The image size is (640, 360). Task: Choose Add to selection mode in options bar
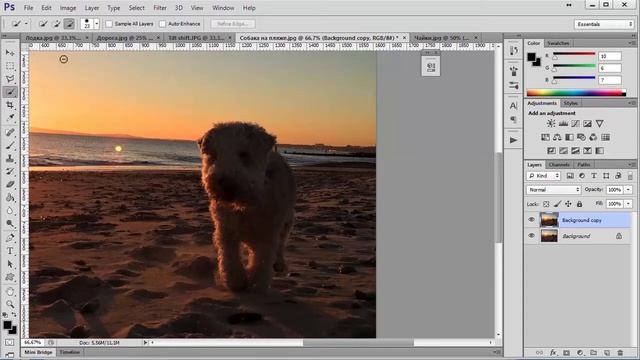pos(57,24)
